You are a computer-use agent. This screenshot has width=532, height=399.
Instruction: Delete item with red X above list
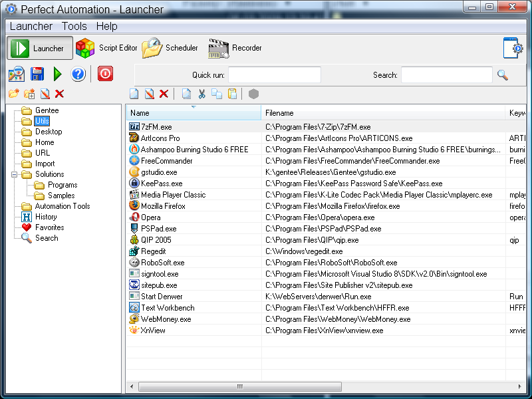[164, 94]
